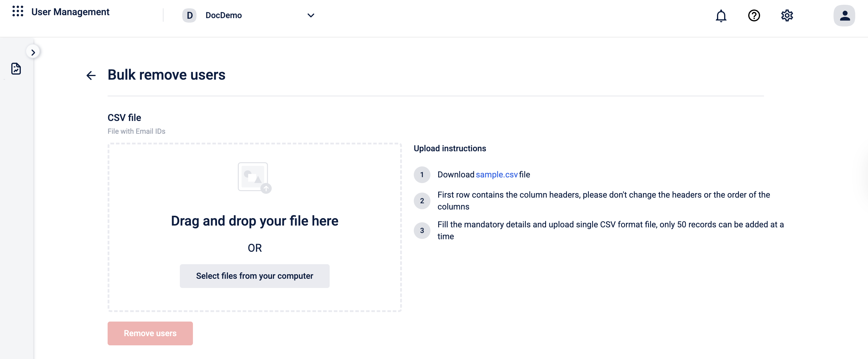The image size is (868, 359).
Task: Click step 3 number badge
Action: point(422,230)
